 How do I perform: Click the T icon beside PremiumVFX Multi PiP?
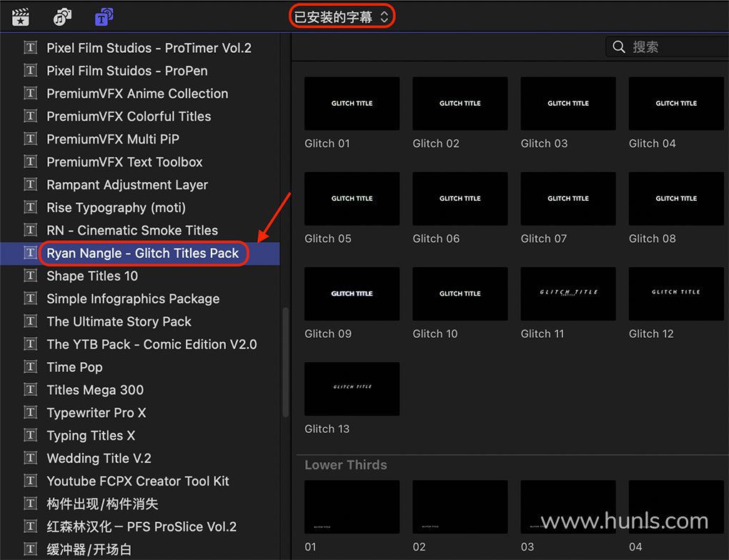point(30,139)
